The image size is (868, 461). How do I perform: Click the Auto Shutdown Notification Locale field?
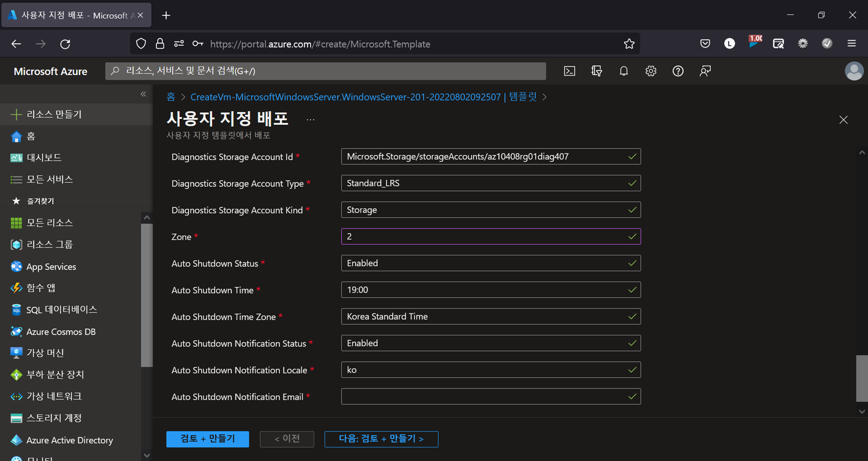(x=491, y=370)
